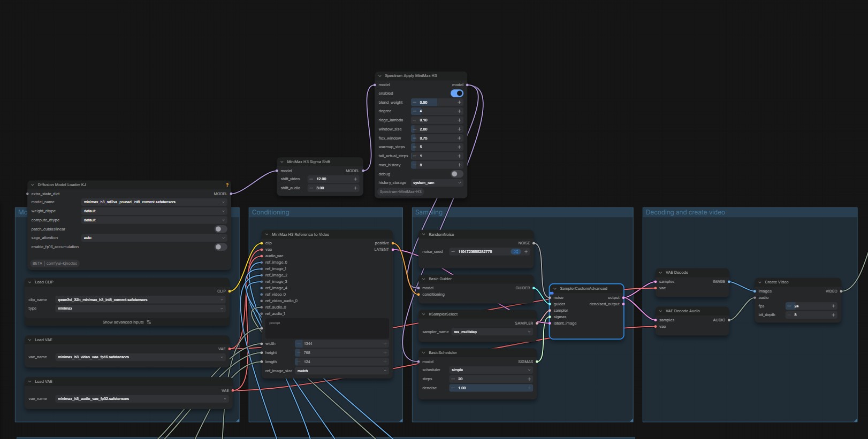Increase fps in Create Video

coord(833,306)
